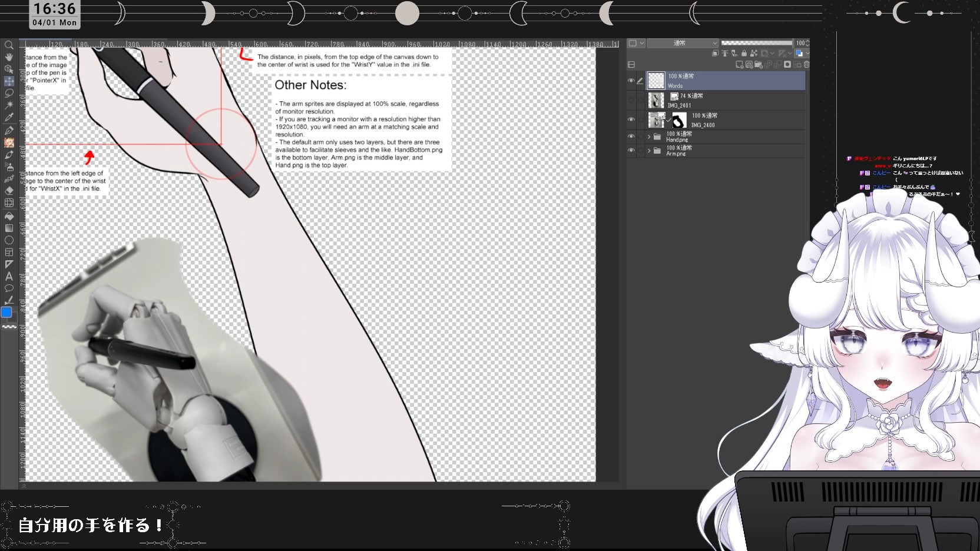Hide the Words layer
Viewport: 980px width, 551px height.
631,81
